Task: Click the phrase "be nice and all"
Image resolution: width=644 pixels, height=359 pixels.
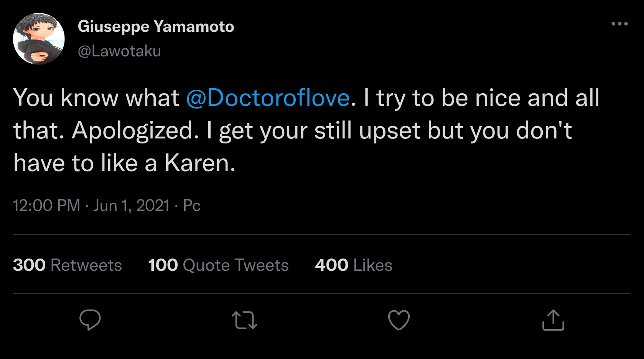Action: (520, 98)
